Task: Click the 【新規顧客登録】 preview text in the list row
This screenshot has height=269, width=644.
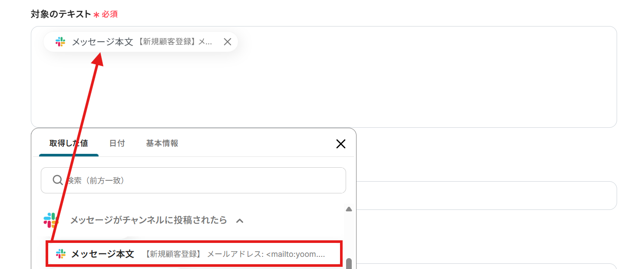Action: tap(174, 254)
